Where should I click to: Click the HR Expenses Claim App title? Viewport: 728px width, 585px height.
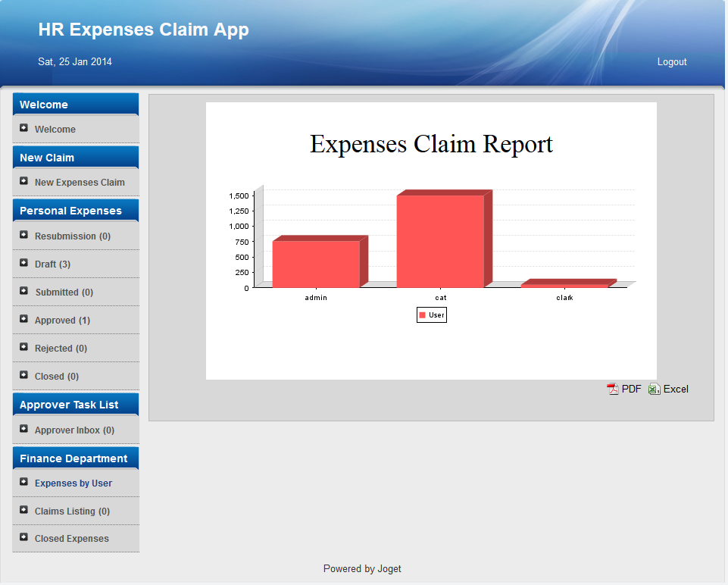143,30
